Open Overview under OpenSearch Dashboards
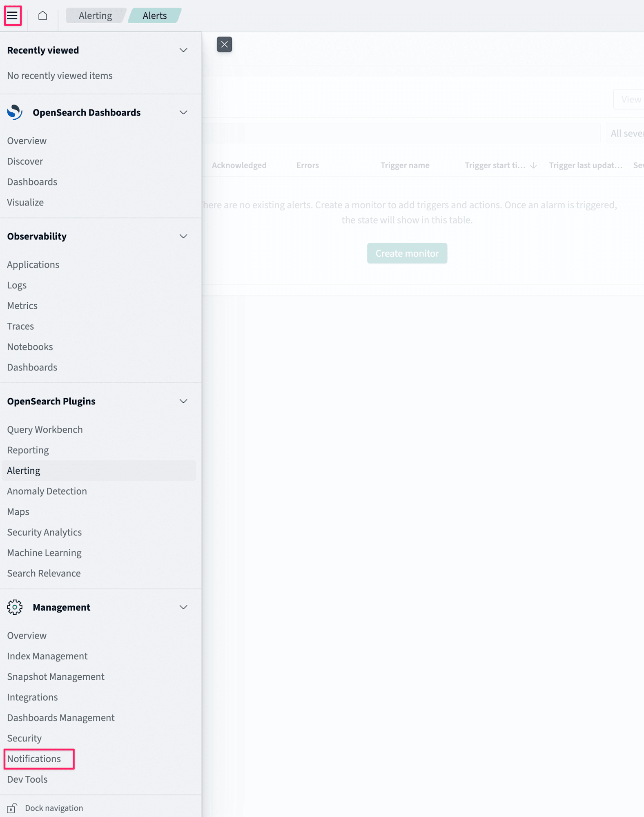This screenshot has height=817, width=644. coord(27,141)
